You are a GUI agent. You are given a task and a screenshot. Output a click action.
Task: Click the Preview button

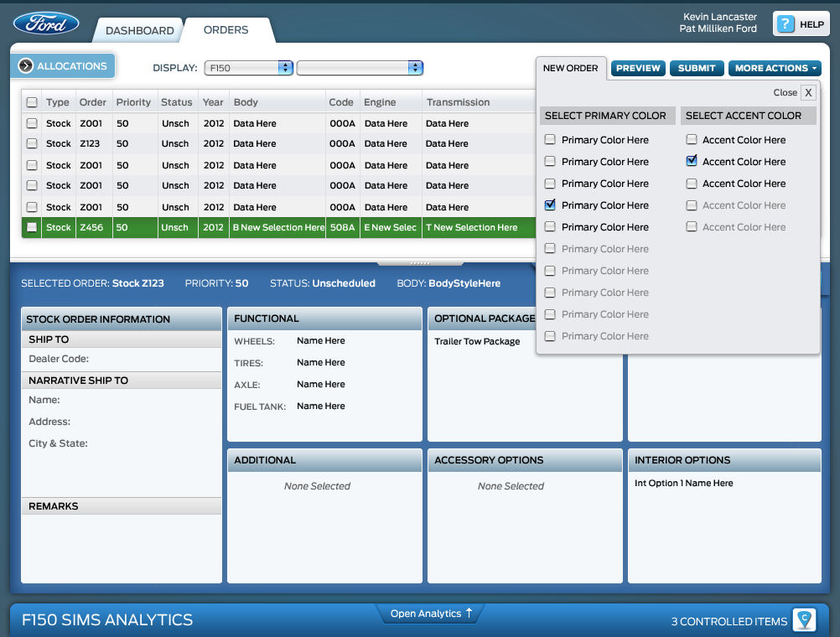(x=638, y=68)
